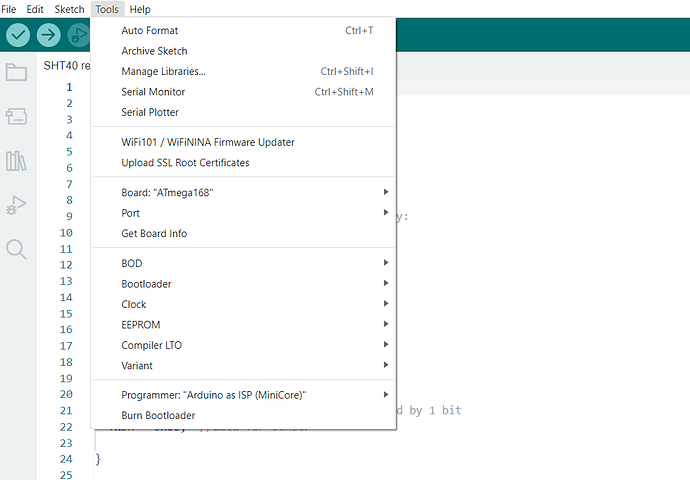Open the File menu
Viewport: 690px width, 480px height.
[x=8, y=9]
